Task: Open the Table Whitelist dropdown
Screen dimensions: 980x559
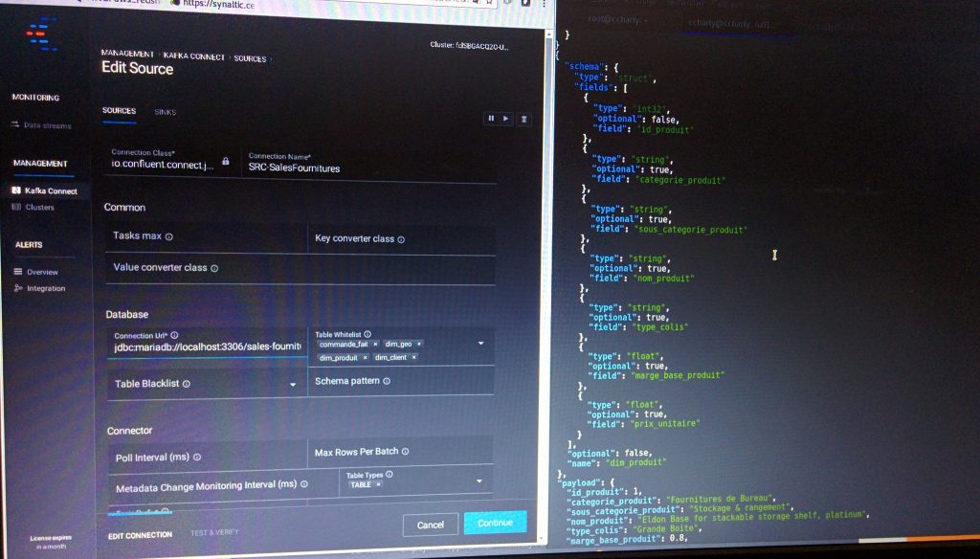Action: point(480,344)
